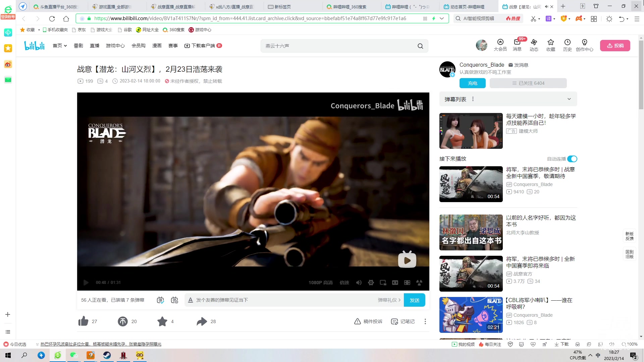Open 收藏 favorites icon in header
644x362 pixels.
coord(551,45)
